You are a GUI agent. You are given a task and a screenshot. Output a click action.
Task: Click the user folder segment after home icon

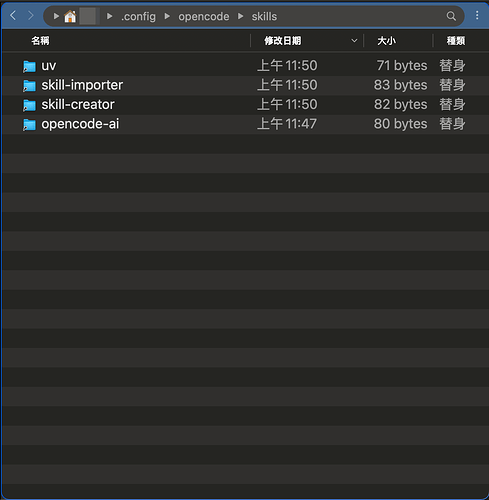tap(89, 16)
